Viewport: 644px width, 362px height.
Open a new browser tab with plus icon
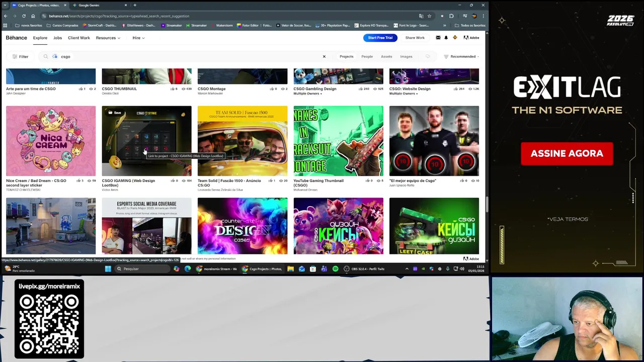click(134, 5)
